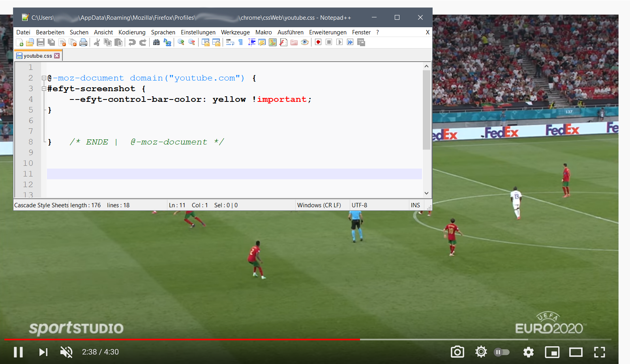Toggle show all characters pilcrow icon
This screenshot has height=364, width=630.
(x=240, y=42)
